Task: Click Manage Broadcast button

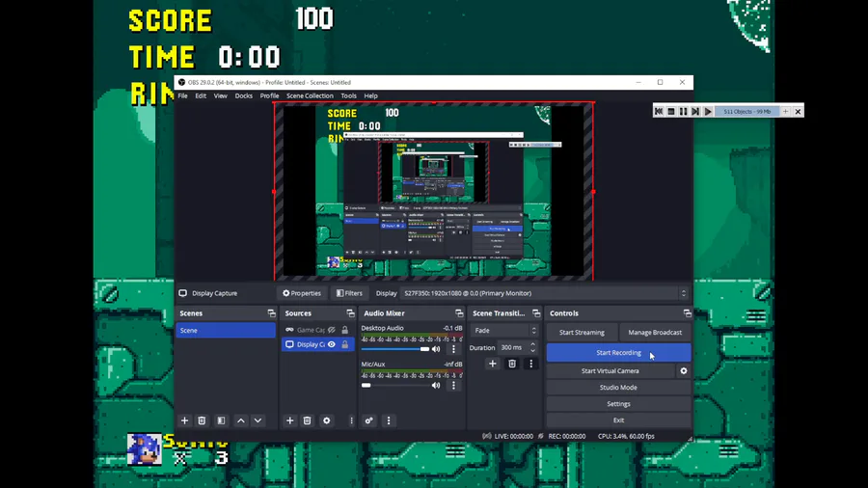Action: click(x=655, y=333)
